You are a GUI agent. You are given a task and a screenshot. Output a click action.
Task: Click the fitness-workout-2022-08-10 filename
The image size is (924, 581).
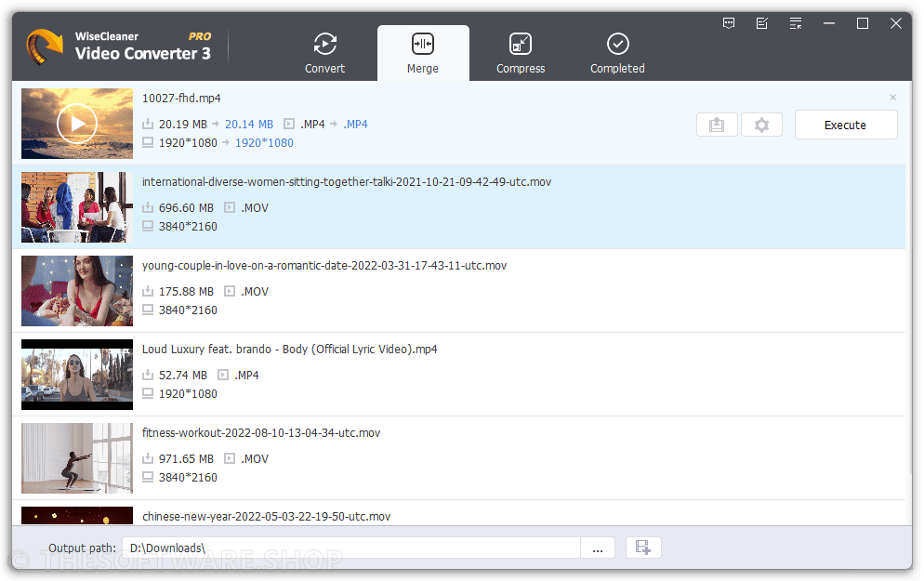pyautogui.click(x=261, y=433)
